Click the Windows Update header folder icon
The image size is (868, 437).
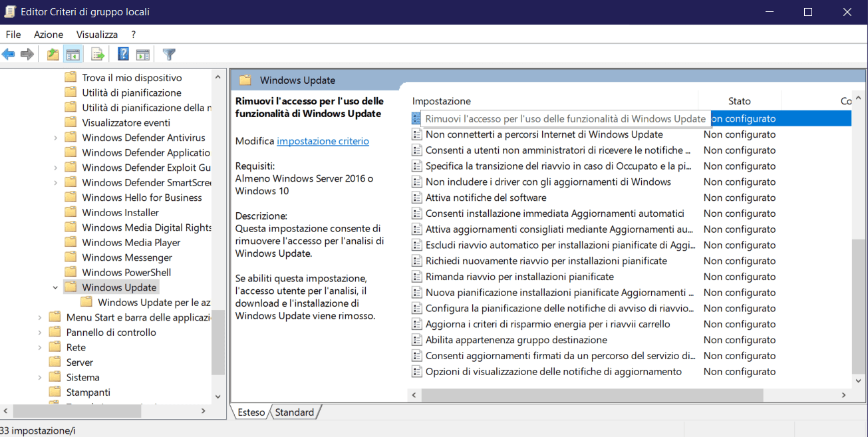pos(245,80)
